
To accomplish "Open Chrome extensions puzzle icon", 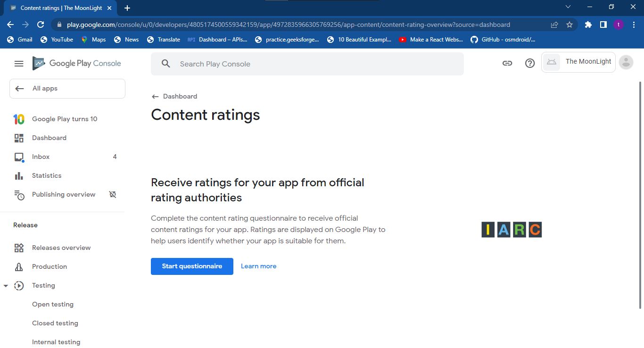I will pyautogui.click(x=588, y=25).
